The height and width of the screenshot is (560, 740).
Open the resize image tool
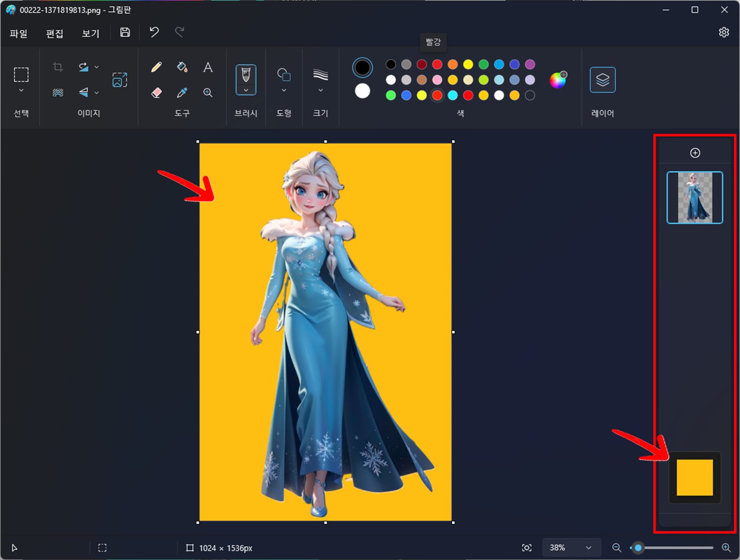pos(120,80)
